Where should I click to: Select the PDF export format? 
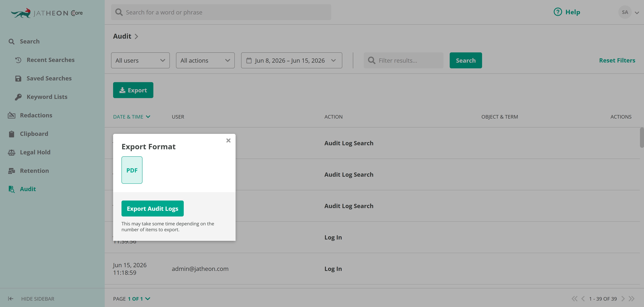tap(132, 170)
